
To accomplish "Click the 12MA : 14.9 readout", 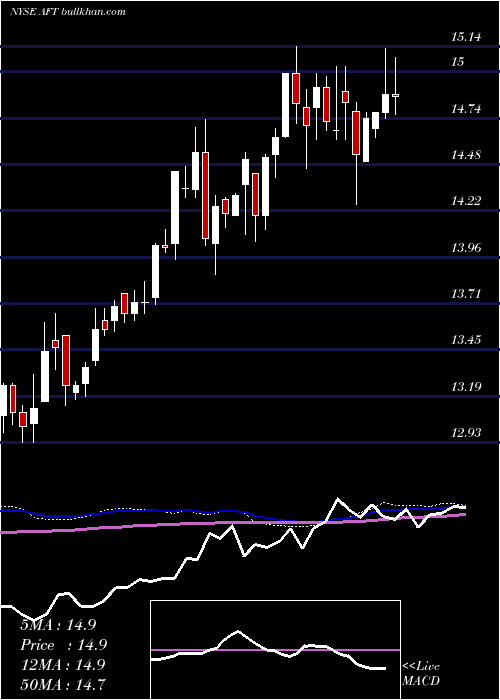I will pyautogui.click(x=62, y=664).
